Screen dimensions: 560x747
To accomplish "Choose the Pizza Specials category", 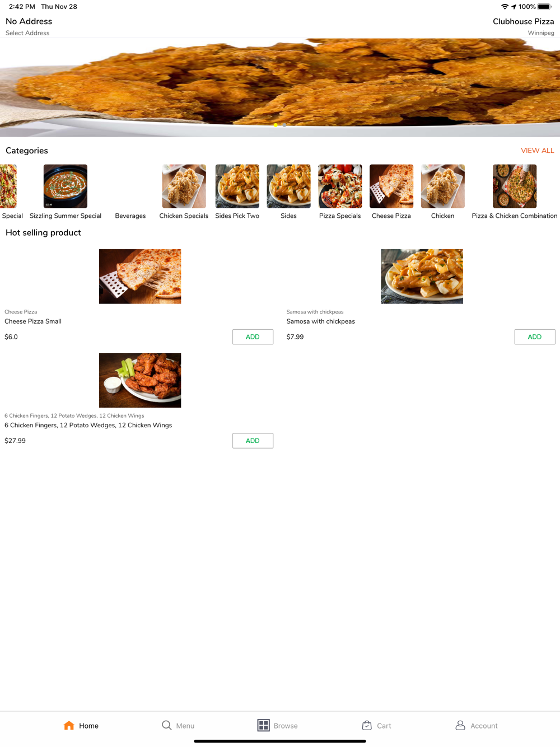I will click(x=340, y=192).
